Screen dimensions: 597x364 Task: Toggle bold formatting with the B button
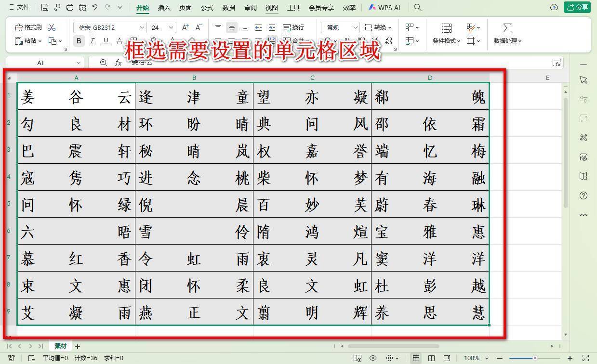pyautogui.click(x=79, y=41)
